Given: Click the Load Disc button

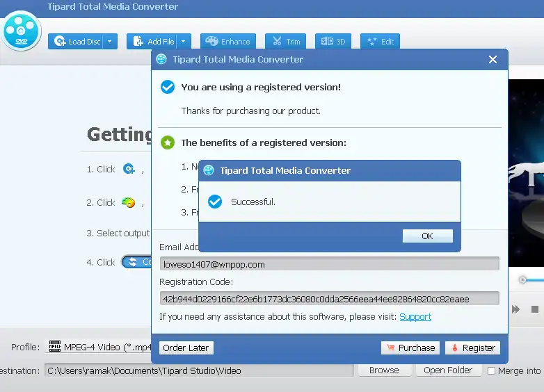Looking at the screenshot, I should point(77,42).
